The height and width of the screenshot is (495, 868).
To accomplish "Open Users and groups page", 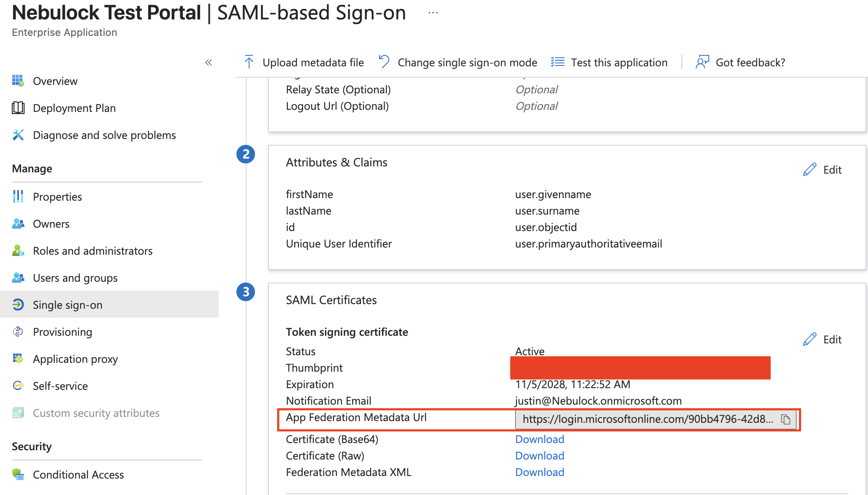I will coord(75,278).
